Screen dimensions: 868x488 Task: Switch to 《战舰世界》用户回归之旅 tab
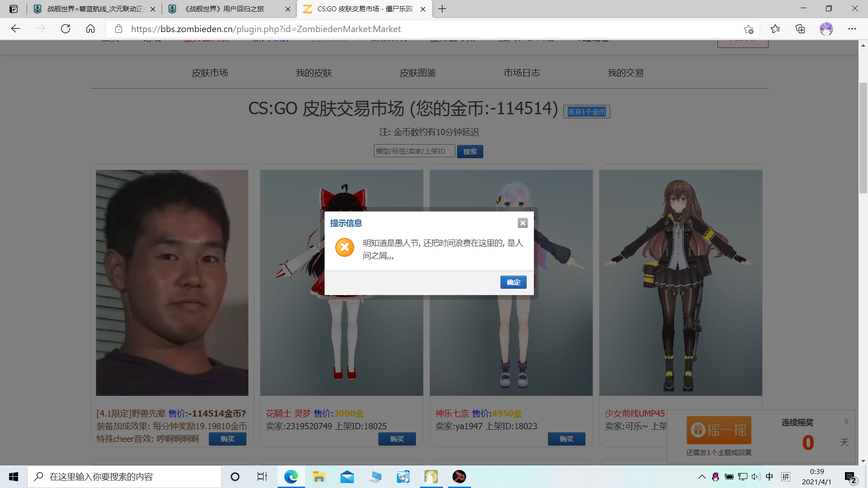pyautogui.click(x=228, y=9)
